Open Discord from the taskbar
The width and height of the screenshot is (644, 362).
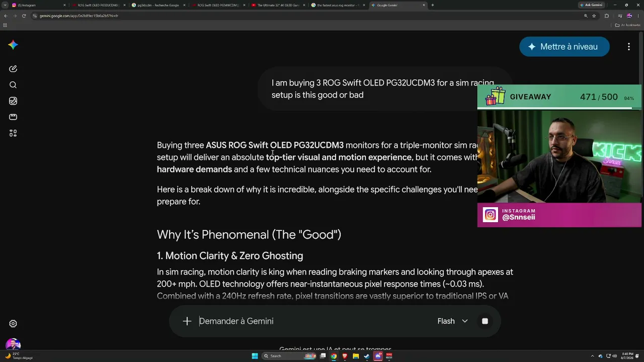click(x=378, y=356)
